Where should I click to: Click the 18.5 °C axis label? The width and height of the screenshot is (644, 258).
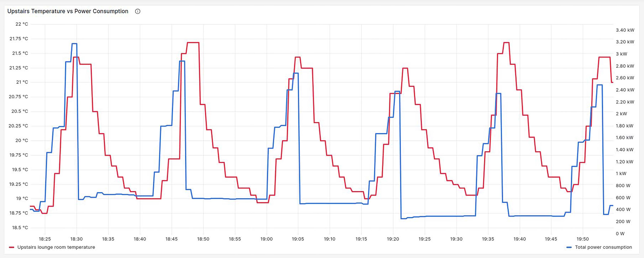point(20,228)
